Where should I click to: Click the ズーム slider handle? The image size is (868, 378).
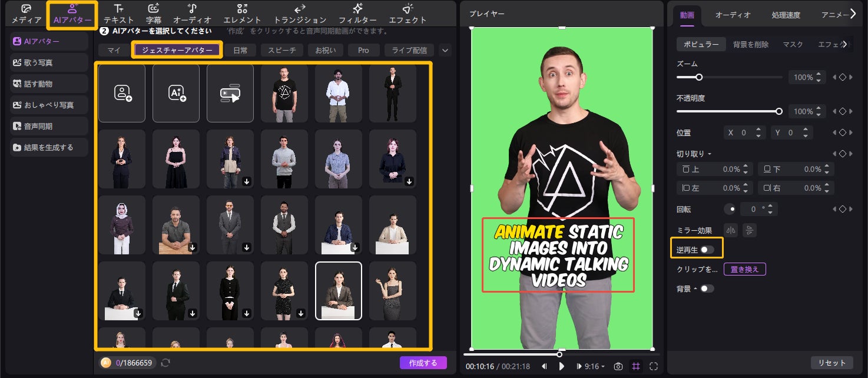click(x=699, y=77)
